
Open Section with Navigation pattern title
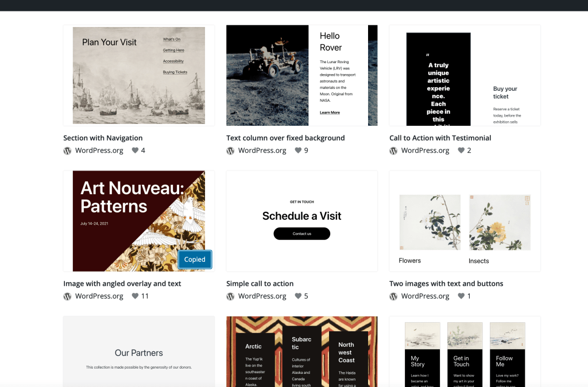[x=103, y=138]
